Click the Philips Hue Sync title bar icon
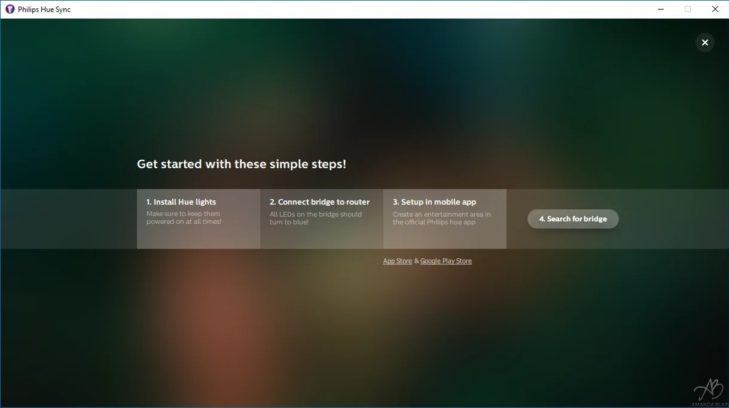This screenshot has height=408, width=729. 10,9
